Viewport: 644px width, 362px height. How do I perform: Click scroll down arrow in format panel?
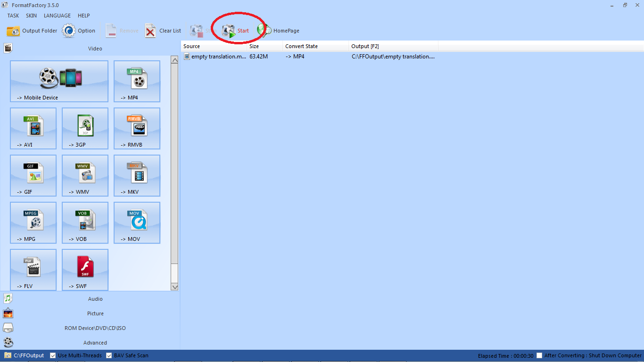[174, 287]
